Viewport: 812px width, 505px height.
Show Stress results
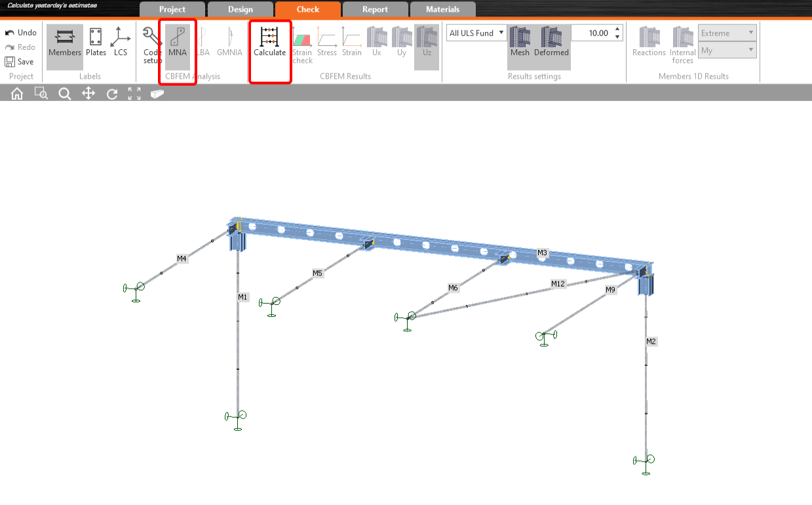point(327,42)
